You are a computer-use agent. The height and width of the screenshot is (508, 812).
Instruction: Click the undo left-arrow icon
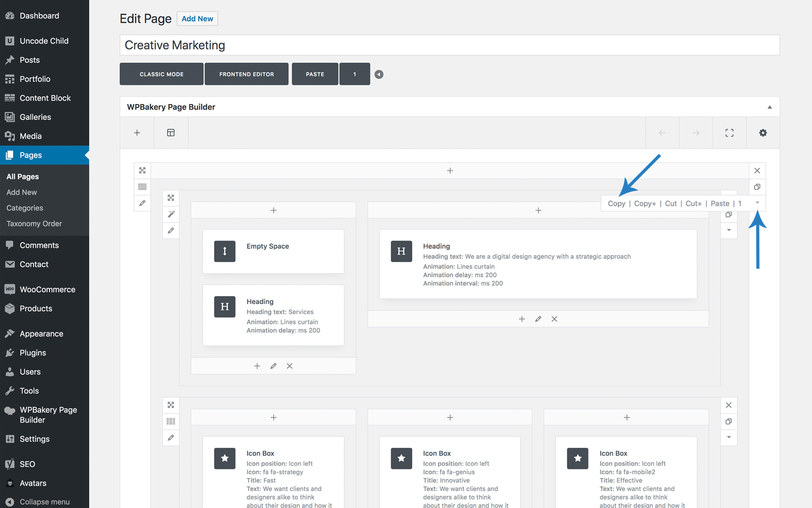pyautogui.click(x=662, y=133)
